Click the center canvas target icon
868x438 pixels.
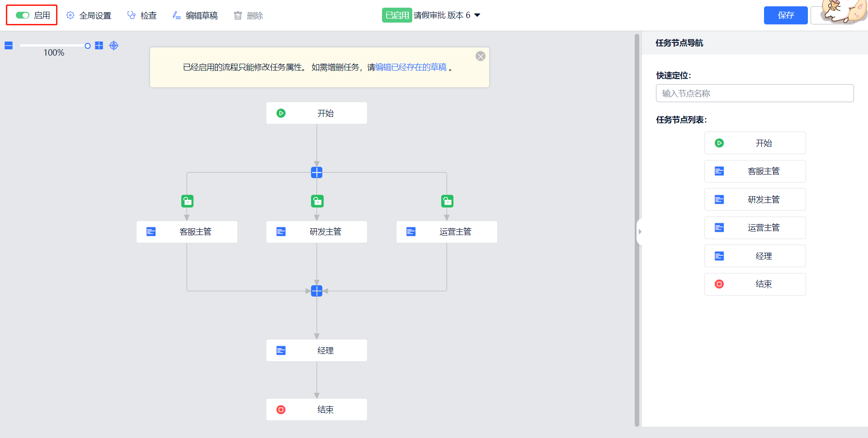pos(114,46)
